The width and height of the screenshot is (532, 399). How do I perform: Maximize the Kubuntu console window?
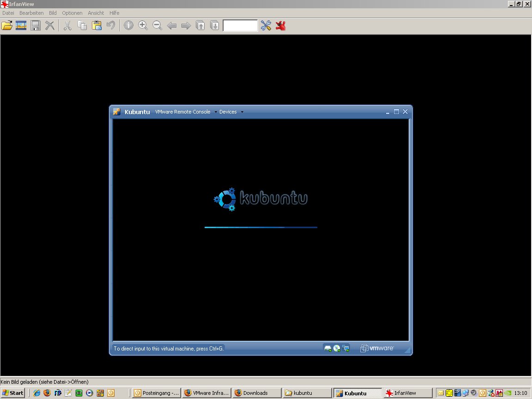click(x=396, y=112)
